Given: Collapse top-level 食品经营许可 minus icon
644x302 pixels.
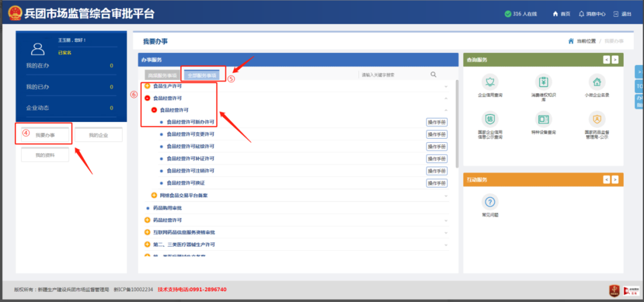Looking at the screenshot, I should (x=147, y=98).
